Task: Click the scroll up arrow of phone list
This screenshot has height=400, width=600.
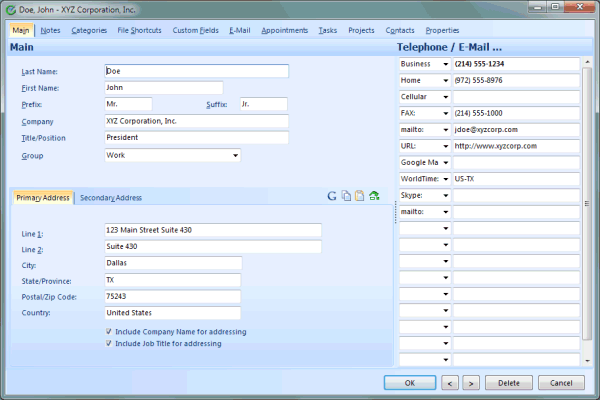Action: point(587,62)
